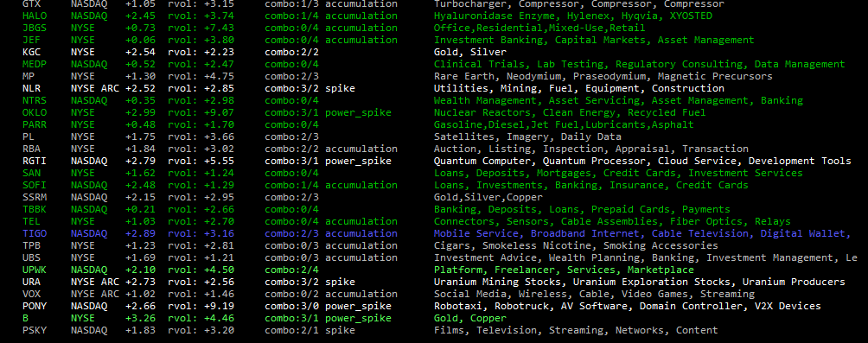Click the SSRM ticker symbol
This screenshot has height=343, width=868.
[x=35, y=198]
